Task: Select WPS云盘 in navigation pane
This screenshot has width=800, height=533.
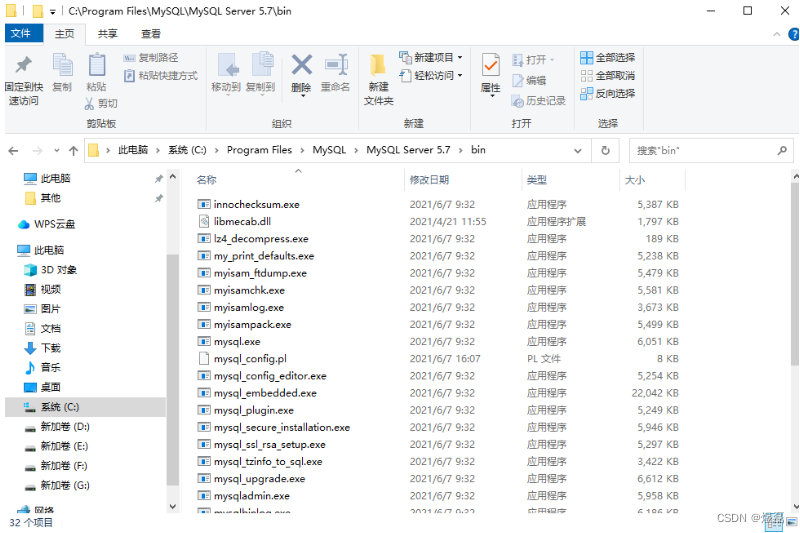Action: pos(46,224)
